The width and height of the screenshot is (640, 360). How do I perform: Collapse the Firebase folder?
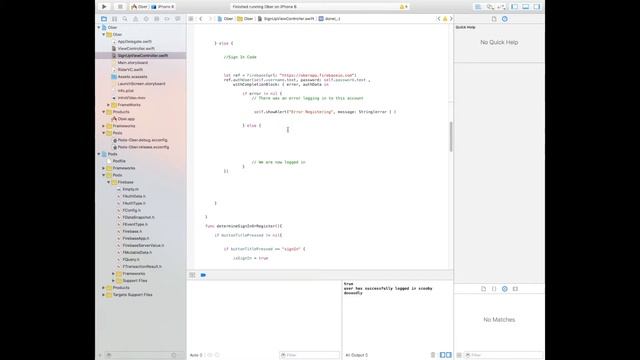click(109, 182)
